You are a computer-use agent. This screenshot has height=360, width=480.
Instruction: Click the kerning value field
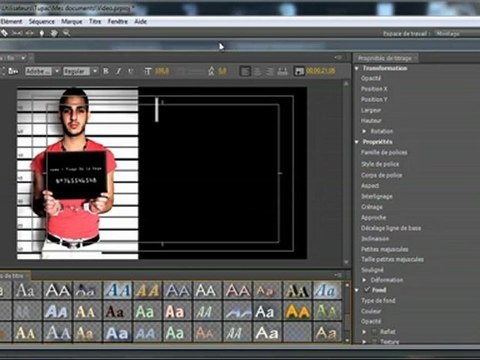click(x=222, y=71)
